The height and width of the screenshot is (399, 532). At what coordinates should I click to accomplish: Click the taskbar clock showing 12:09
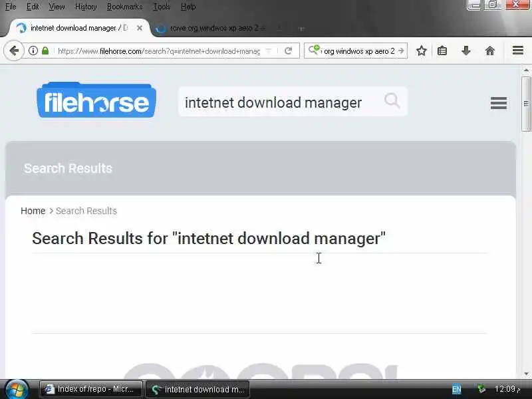click(507, 389)
